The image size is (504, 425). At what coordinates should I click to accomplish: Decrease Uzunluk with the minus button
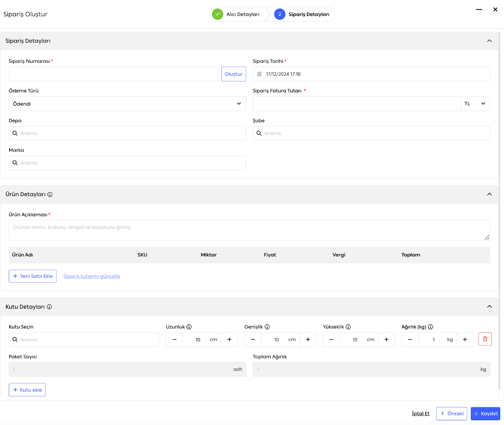175,340
